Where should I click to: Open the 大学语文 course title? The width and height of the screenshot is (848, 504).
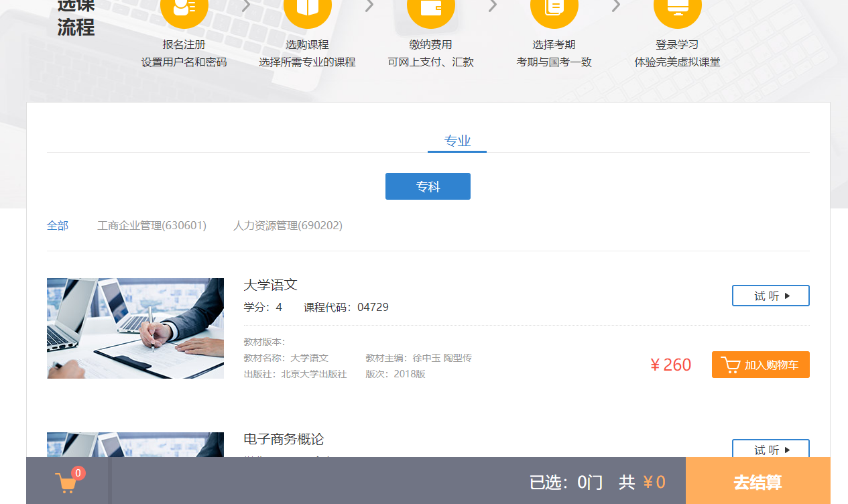[270, 285]
